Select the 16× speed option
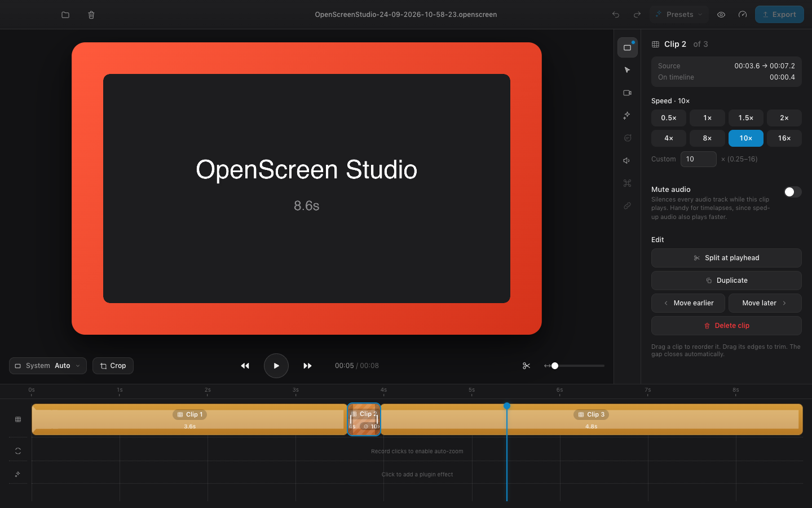 coord(784,138)
